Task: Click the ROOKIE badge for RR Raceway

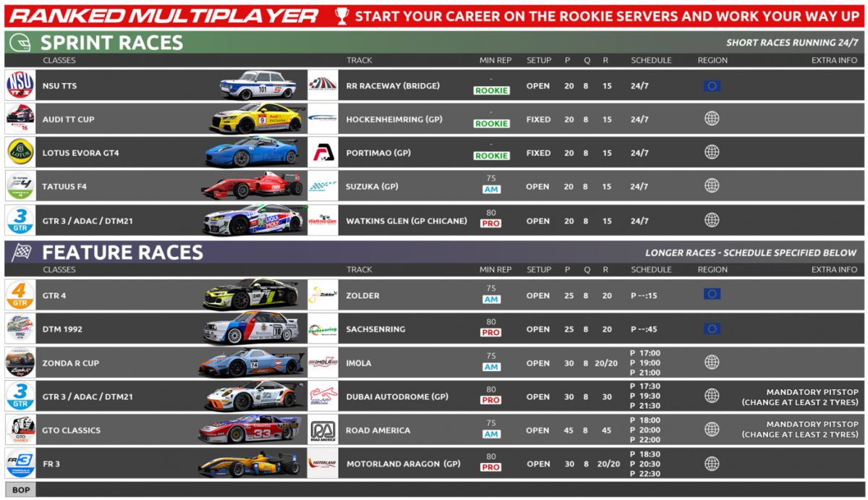Action: pos(491,91)
